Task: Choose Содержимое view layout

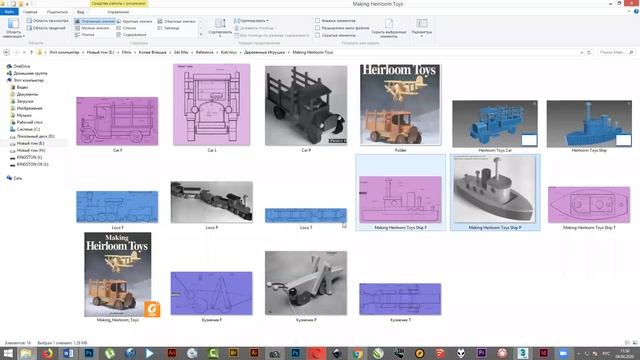Action: pyautogui.click(x=131, y=35)
